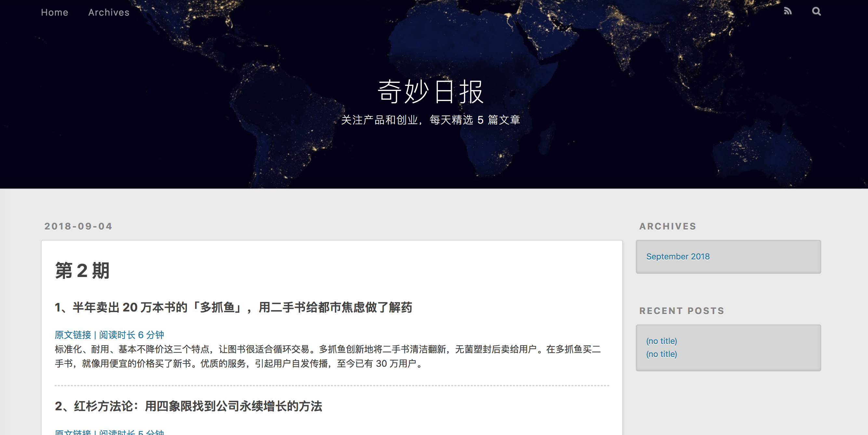Click the dotted separator between articles

tap(332, 386)
